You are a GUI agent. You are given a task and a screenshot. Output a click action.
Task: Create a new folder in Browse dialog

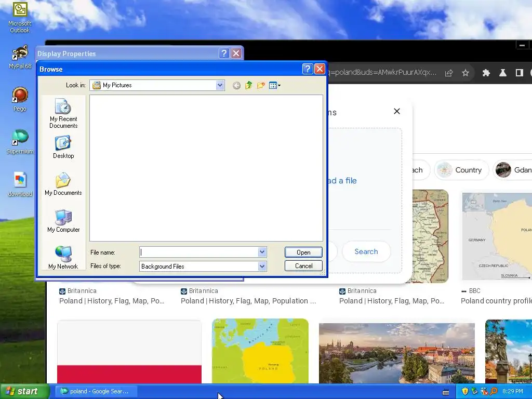click(261, 85)
